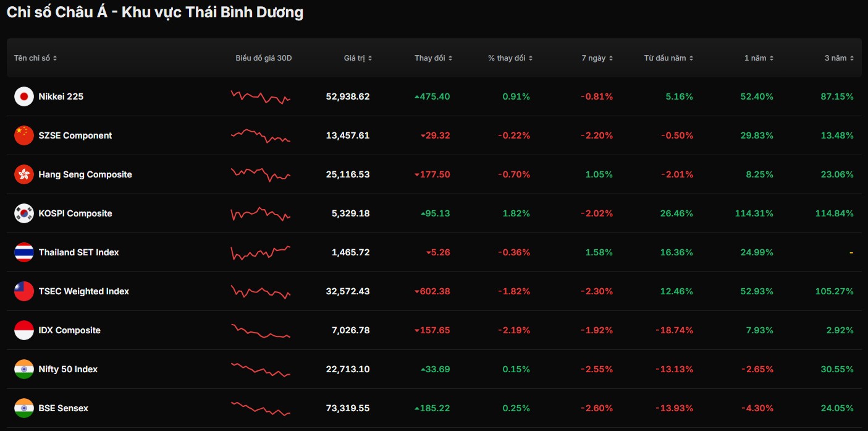Sort by Thay đổi column header
Image resolution: width=868 pixels, height=431 pixels.
[433, 58]
